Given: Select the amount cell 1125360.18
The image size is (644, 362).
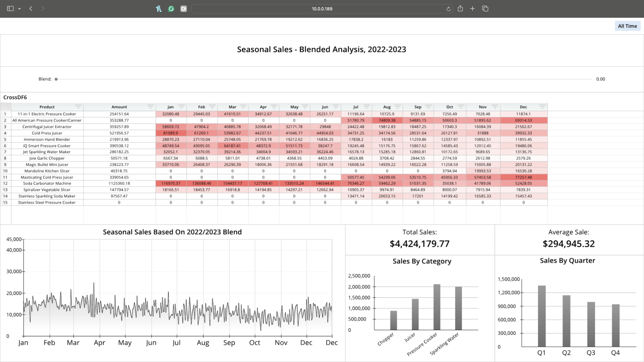Looking at the screenshot, I should point(119,183).
